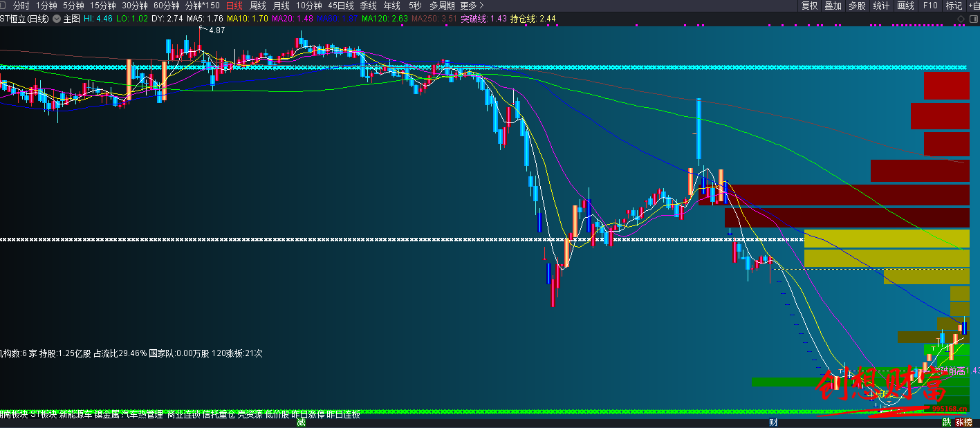Click the diamond icon at the chart's upper right
This screenshot has width=980, height=428.
tap(960, 19)
